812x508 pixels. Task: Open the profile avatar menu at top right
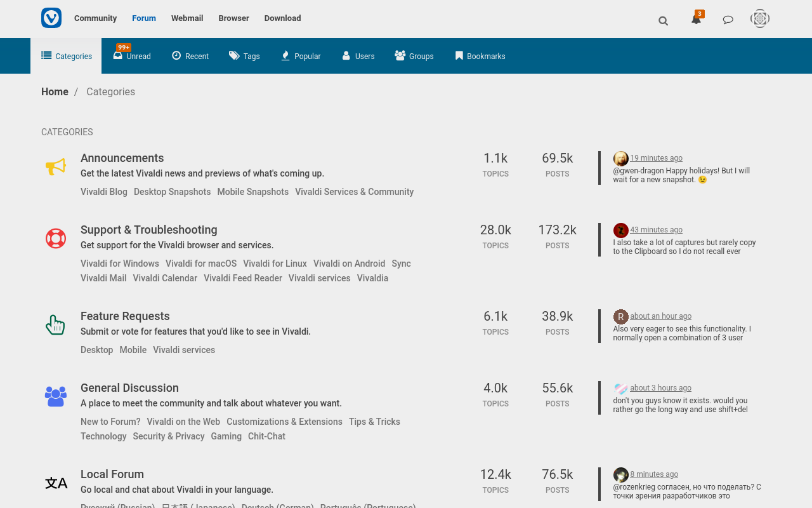(x=759, y=18)
